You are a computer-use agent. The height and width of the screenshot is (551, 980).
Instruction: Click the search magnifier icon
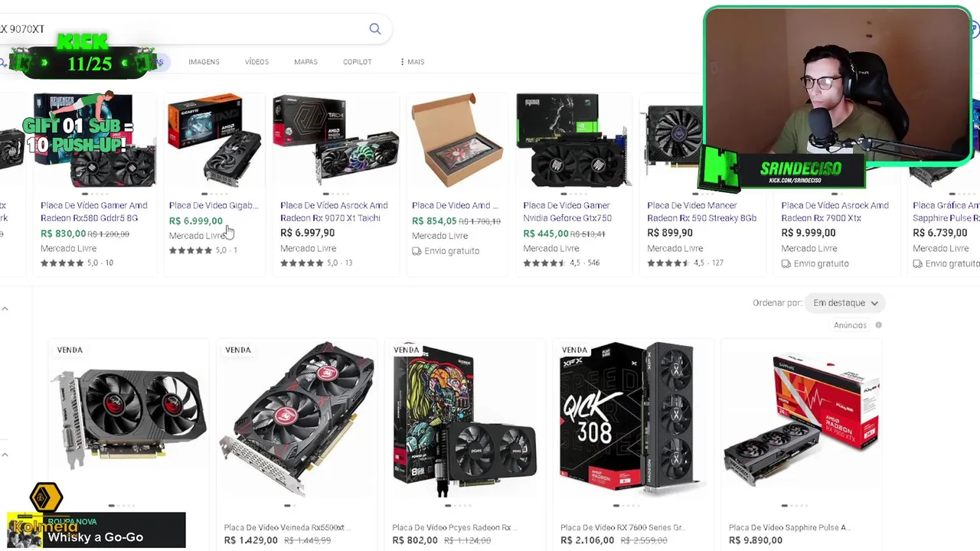coord(375,29)
